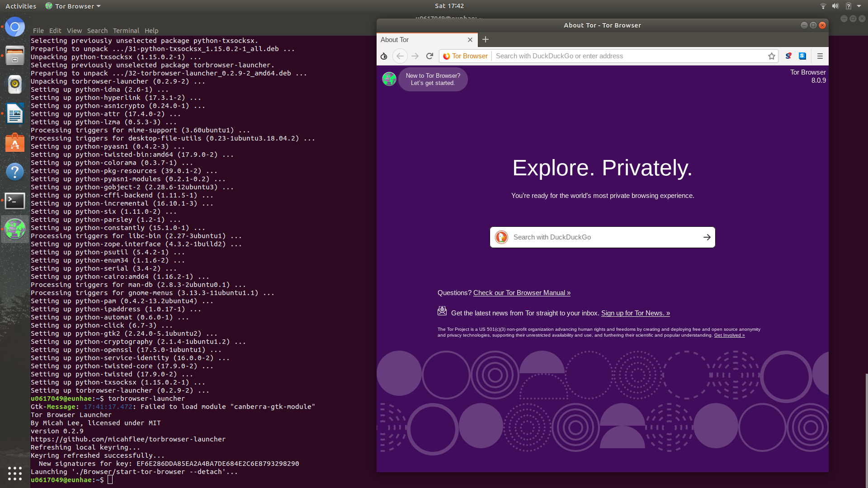Click the Explore. Privately. heading
868x488 pixels.
[602, 168]
